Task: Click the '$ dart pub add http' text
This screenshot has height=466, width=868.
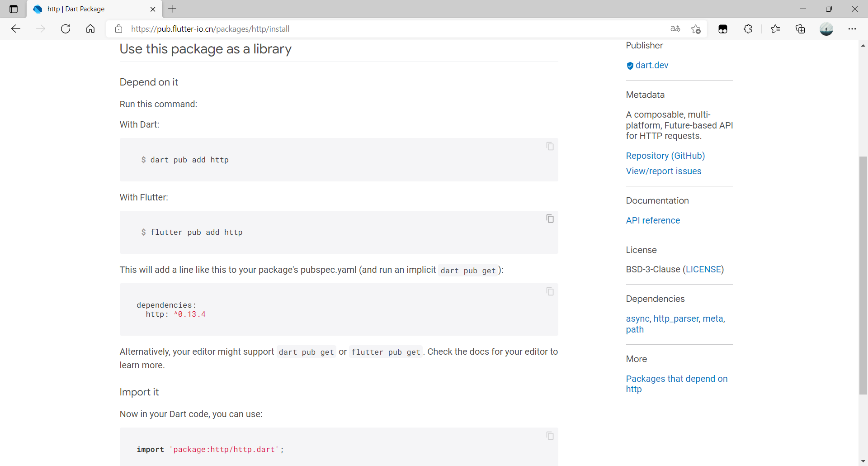Action: [185, 160]
